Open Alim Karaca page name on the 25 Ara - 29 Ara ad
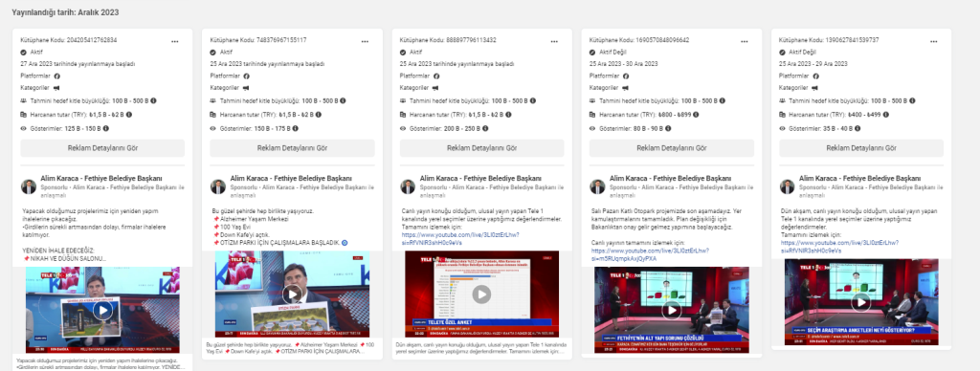The width and height of the screenshot is (980, 371). [x=859, y=178]
